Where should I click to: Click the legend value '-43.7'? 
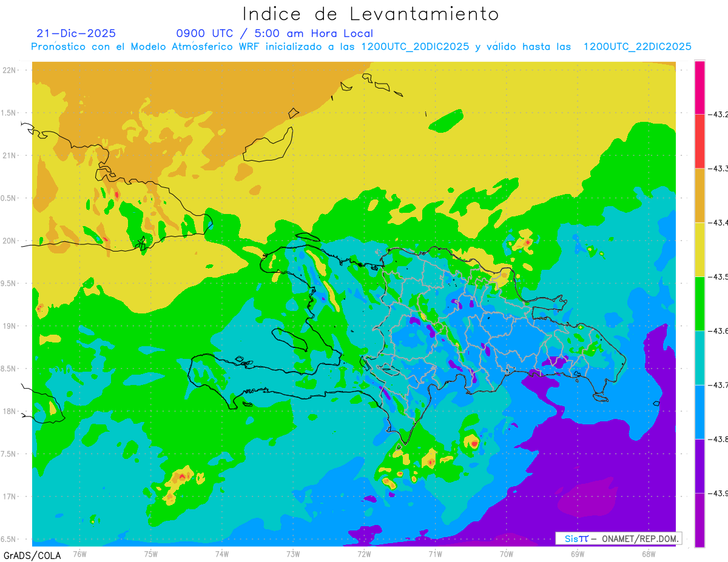718,385
